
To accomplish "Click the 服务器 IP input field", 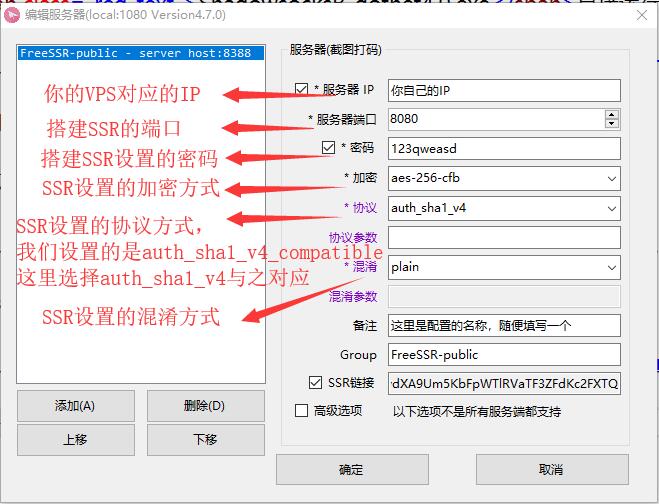I will click(x=503, y=90).
